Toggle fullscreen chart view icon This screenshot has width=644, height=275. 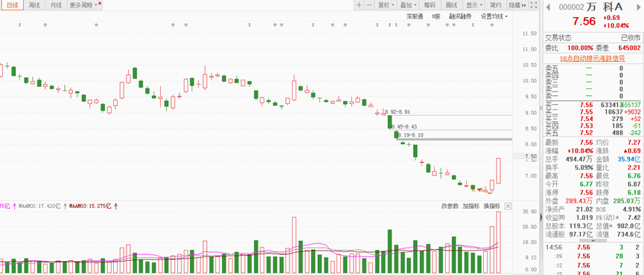pos(534,5)
